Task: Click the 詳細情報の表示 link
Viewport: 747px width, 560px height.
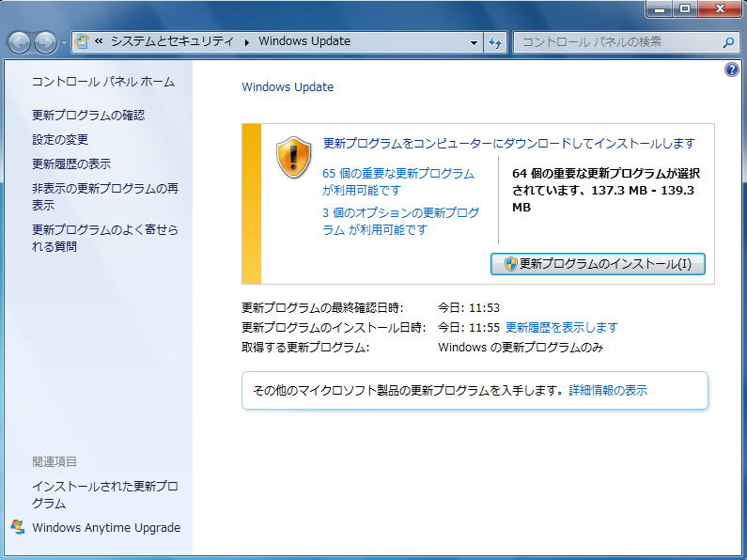Action: (x=608, y=391)
